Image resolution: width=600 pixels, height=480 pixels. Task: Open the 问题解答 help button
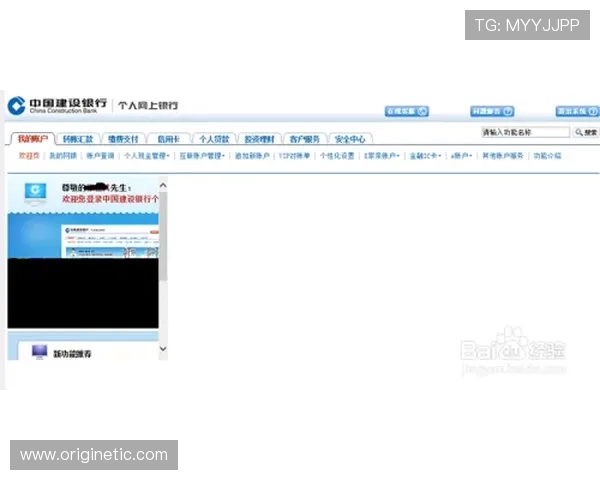click(x=492, y=111)
